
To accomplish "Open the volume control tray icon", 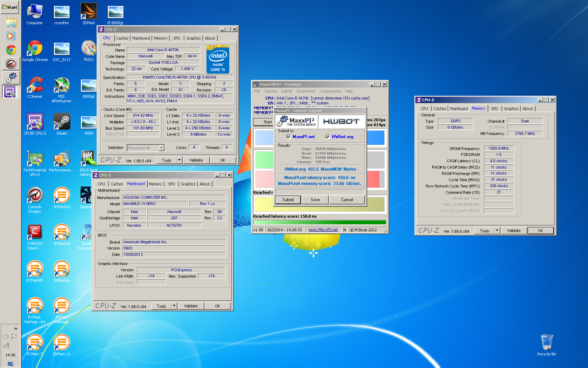I will tap(6, 337).
